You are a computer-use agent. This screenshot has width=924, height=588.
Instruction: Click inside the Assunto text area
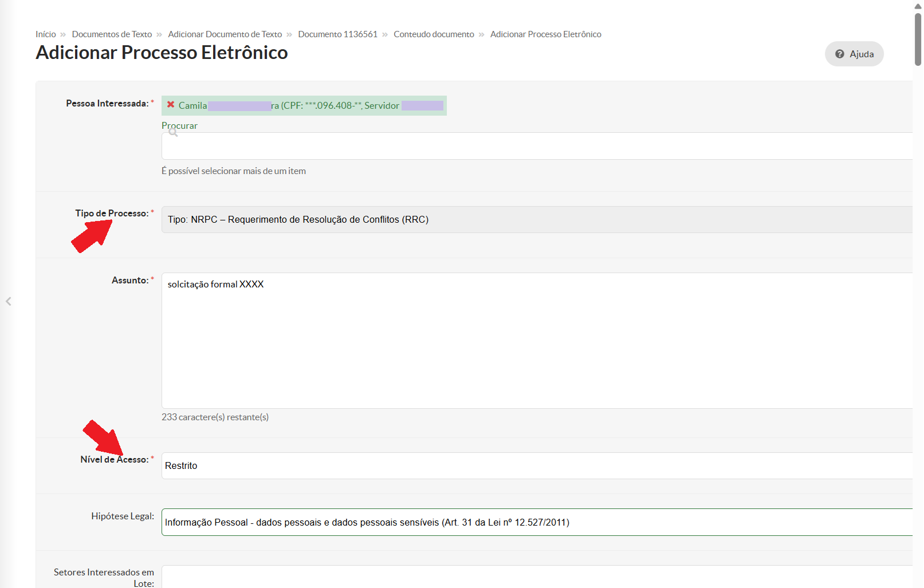pos(536,340)
